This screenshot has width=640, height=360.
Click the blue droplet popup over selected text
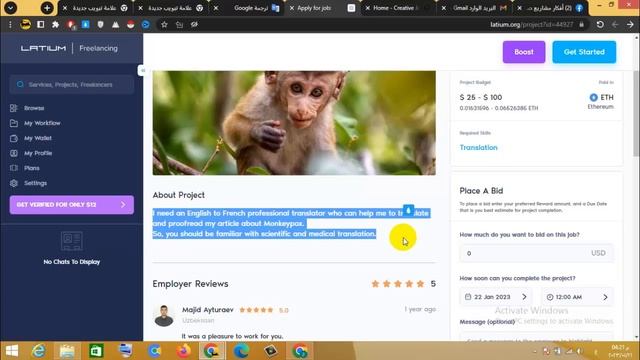pos(408,210)
